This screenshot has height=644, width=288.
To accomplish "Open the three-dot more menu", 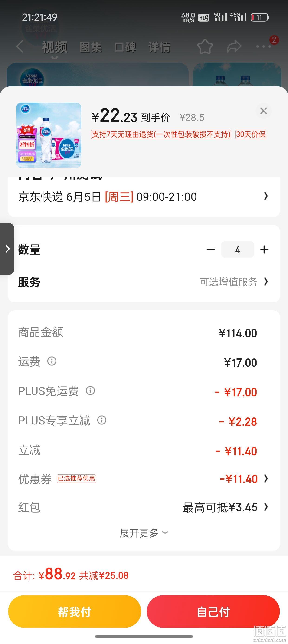I will click(x=264, y=46).
